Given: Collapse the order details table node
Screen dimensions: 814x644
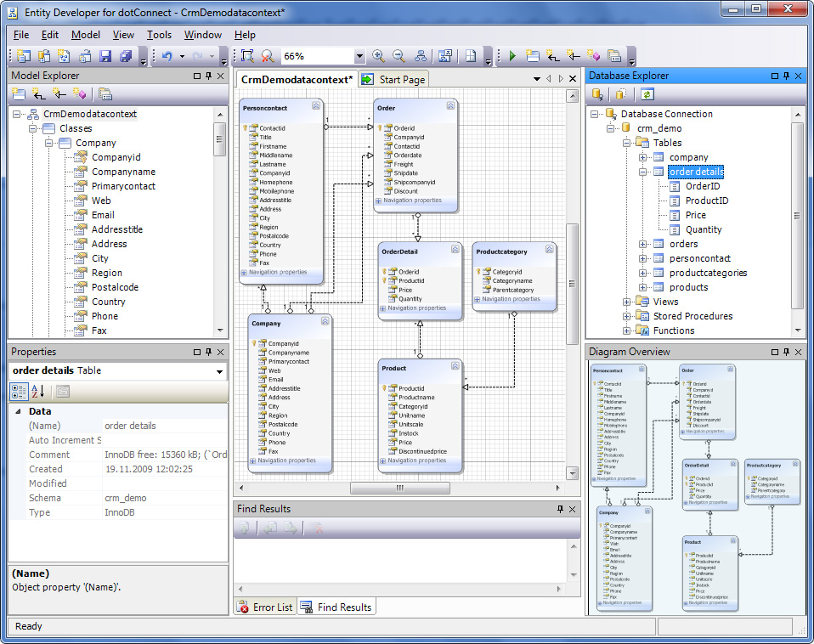Looking at the screenshot, I should [642, 172].
